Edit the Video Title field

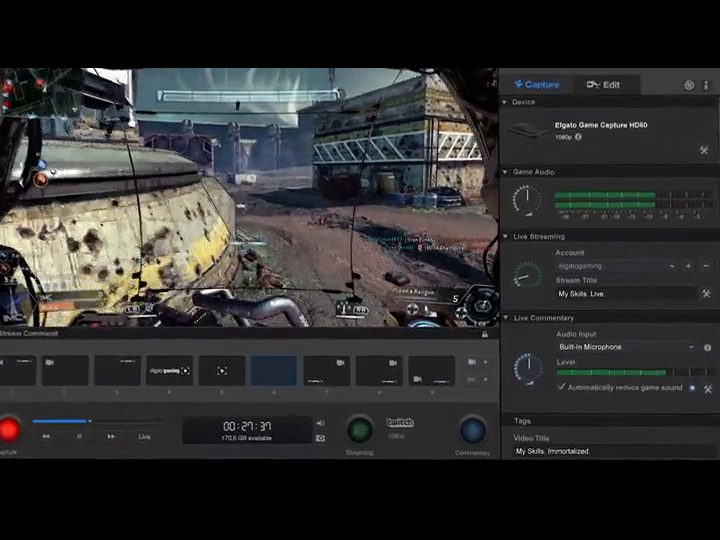[614, 451]
